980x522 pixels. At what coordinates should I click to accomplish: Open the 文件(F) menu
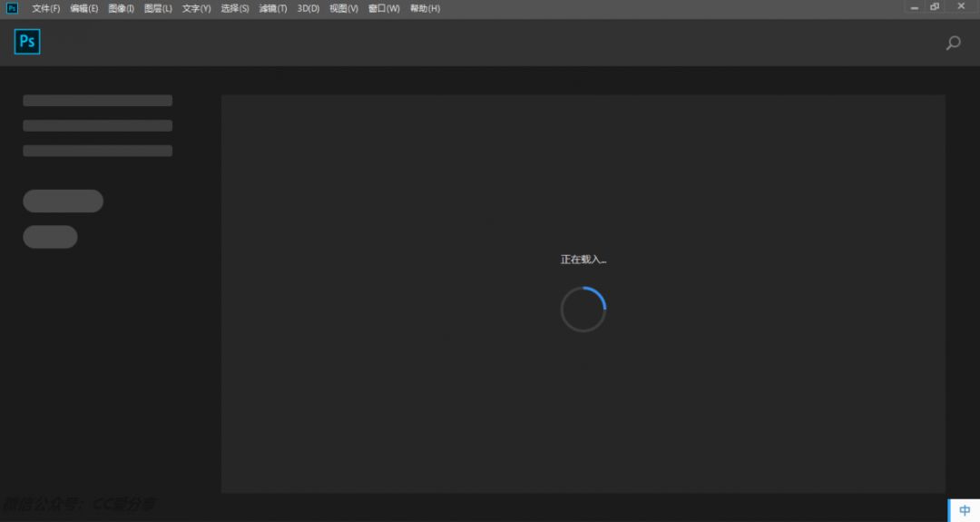[x=45, y=9]
